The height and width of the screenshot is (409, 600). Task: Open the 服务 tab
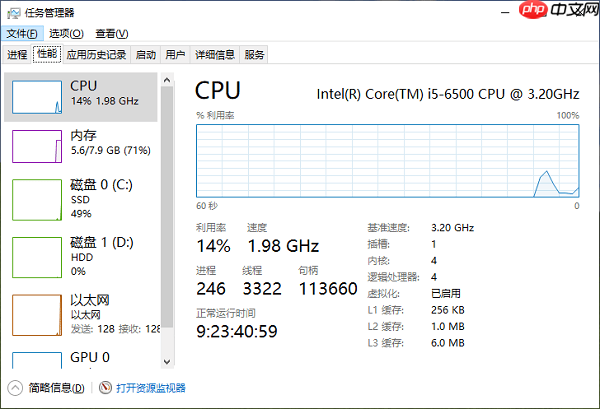coord(255,55)
